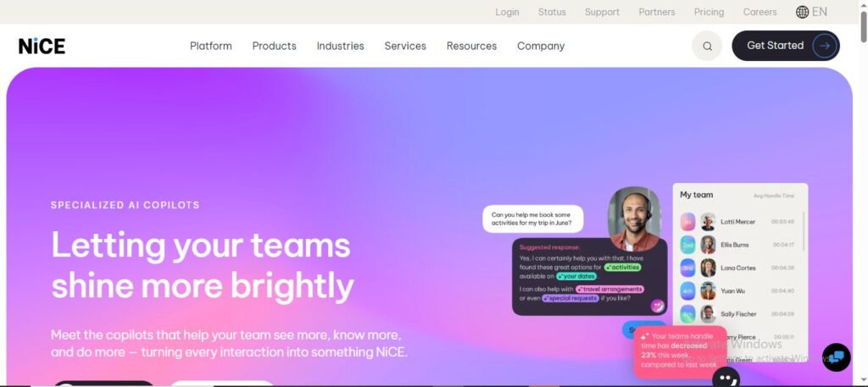Open the search magnifier icon
Image resolution: width=868 pixels, height=387 pixels.
tap(707, 46)
